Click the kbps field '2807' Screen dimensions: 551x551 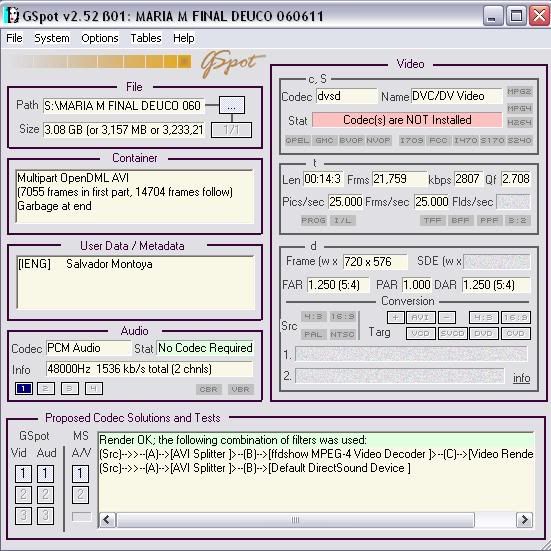click(x=468, y=179)
